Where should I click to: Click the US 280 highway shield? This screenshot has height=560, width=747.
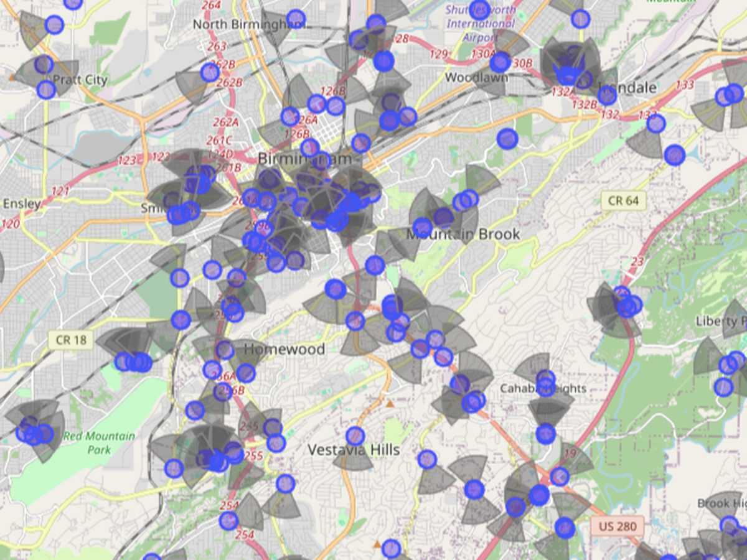(x=618, y=526)
